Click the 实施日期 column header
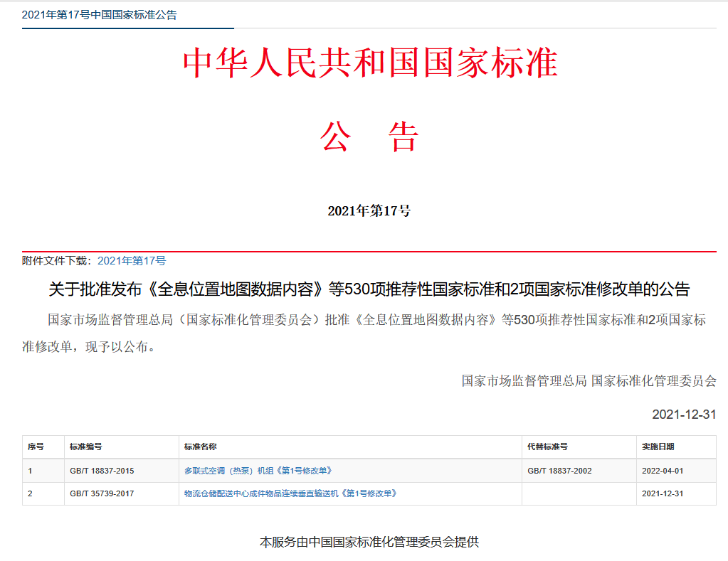Image resolution: width=728 pixels, height=561 pixels. 658,447
